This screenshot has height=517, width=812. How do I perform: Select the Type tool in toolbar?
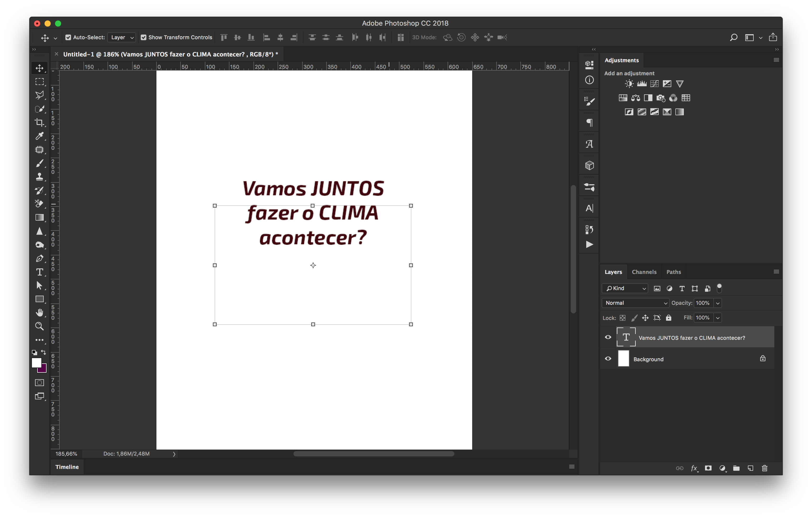tap(40, 272)
